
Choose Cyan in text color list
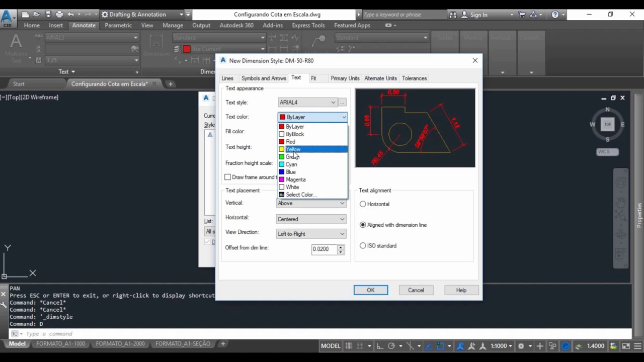pos(312,164)
